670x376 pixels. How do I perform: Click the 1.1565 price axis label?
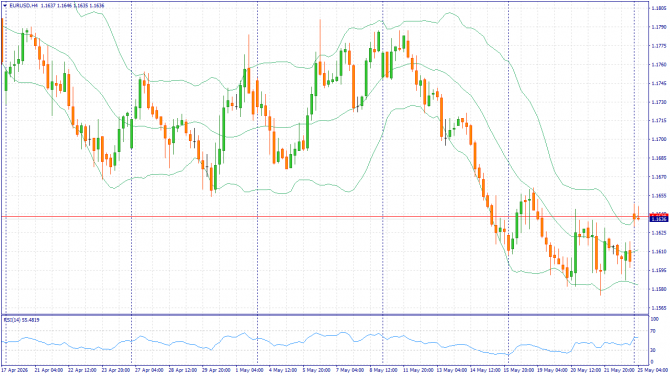point(658,308)
